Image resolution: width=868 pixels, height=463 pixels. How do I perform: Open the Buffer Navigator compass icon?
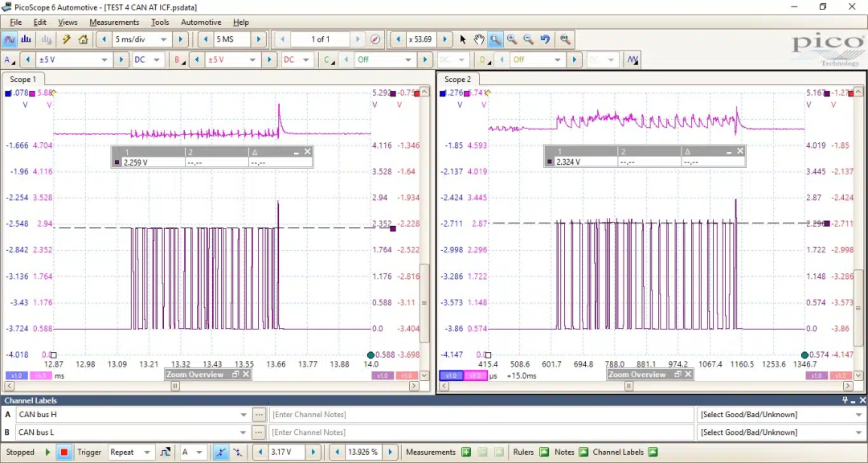pyautogui.click(x=375, y=39)
